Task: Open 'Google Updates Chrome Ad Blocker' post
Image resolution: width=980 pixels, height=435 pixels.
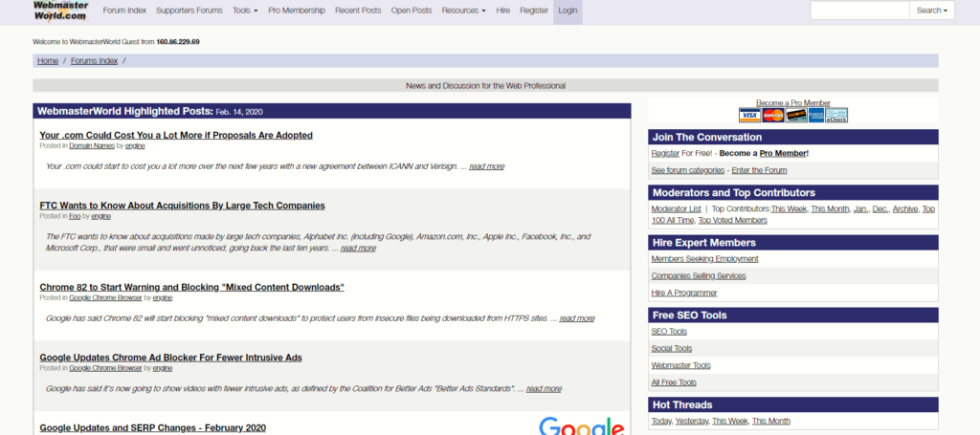Action: pos(170,359)
